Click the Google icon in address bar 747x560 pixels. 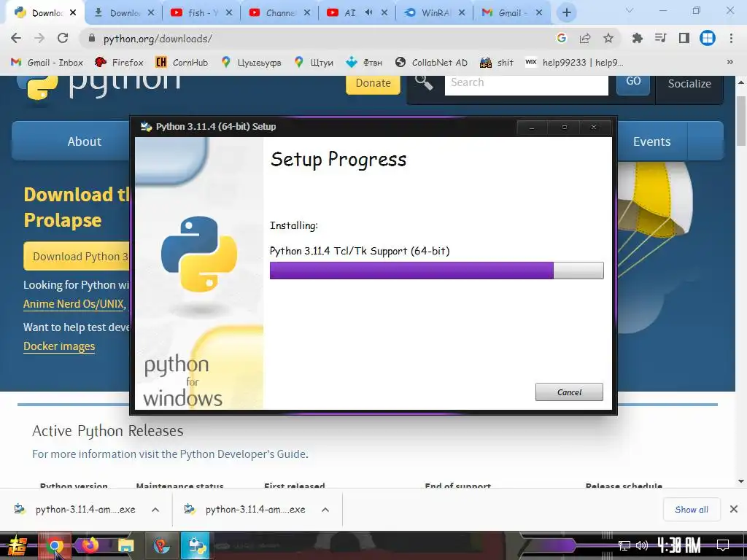point(561,38)
